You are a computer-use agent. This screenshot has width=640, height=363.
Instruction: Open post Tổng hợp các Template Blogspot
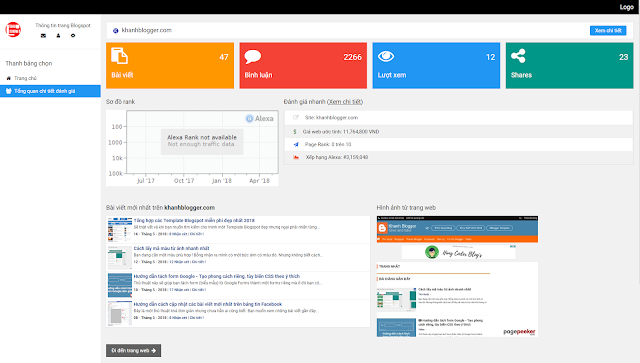click(x=194, y=220)
